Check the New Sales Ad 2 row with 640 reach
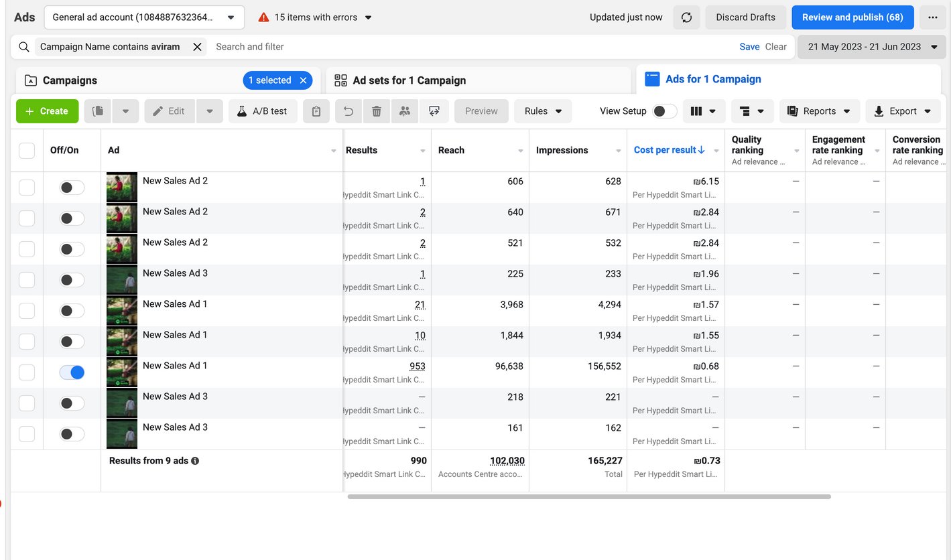The image size is (951, 560). click(x=27, y=218)
